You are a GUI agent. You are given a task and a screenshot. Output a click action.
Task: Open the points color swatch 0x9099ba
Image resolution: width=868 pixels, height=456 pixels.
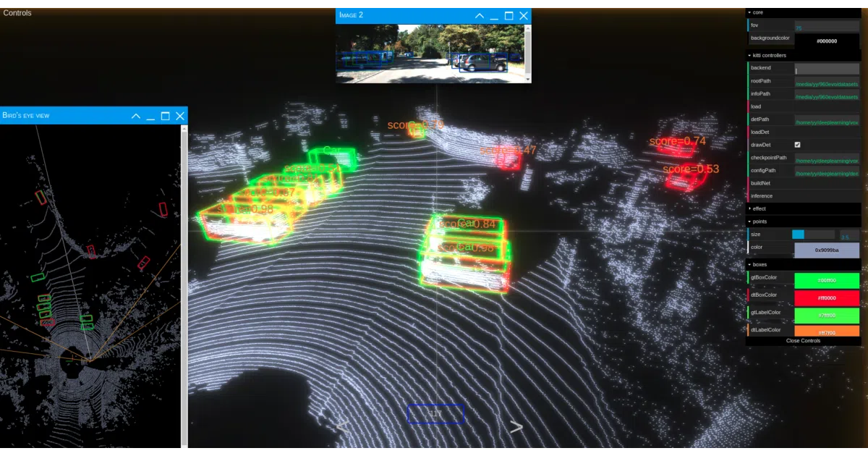click(827, 250)
